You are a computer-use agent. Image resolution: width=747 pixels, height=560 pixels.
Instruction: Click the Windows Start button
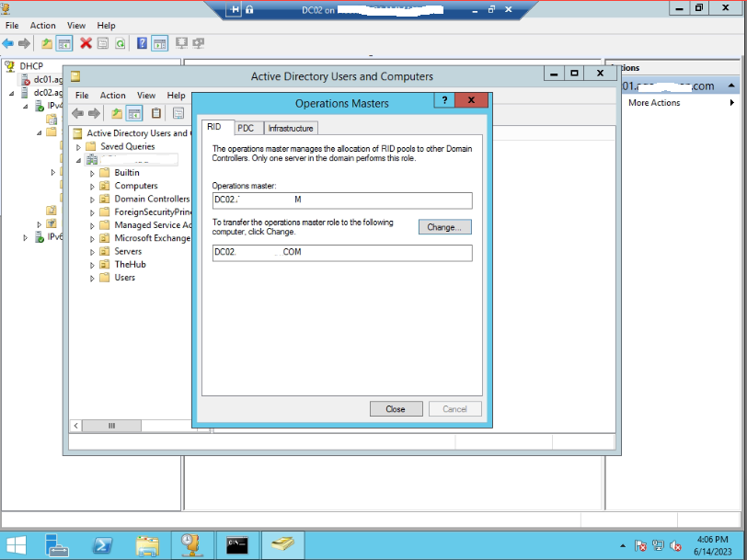(17, 545)
